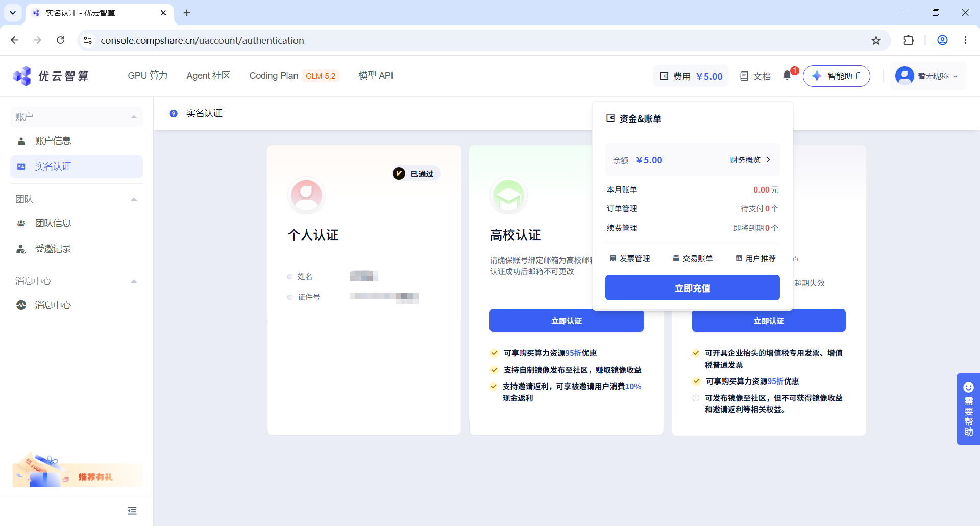Click the 已通过 check badge icon
980x526 pixels.
(x=399, y=174)
